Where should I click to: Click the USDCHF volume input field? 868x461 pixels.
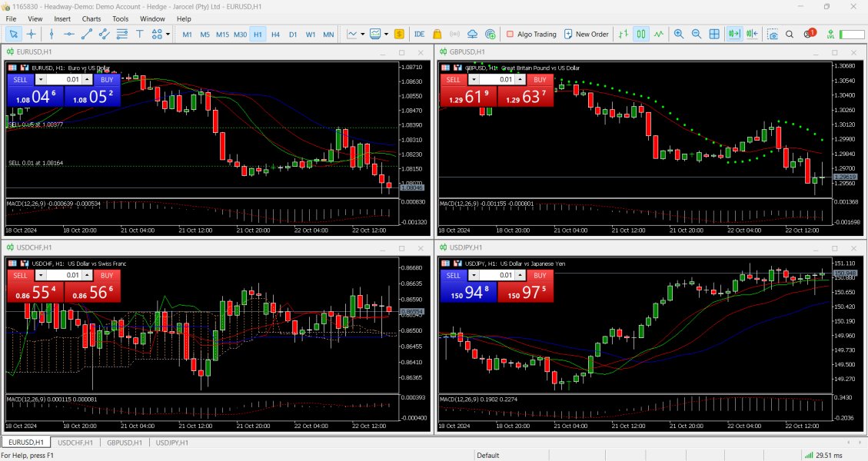click(64, 275)
